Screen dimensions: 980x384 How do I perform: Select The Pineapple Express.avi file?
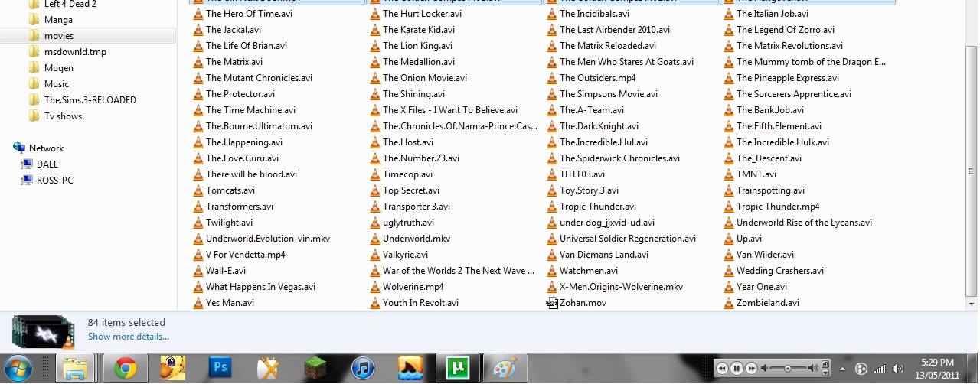[x=788, y=78]
